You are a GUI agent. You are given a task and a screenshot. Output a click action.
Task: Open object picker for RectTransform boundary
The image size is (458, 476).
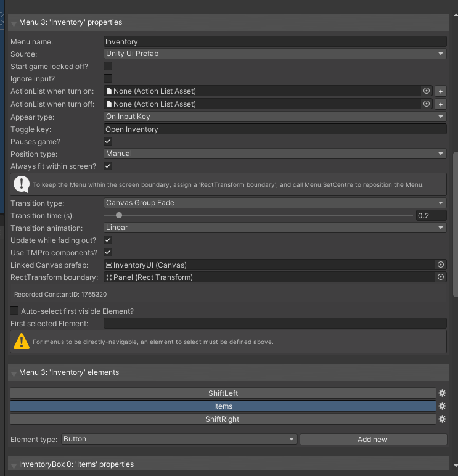click(x=441, y=277)
